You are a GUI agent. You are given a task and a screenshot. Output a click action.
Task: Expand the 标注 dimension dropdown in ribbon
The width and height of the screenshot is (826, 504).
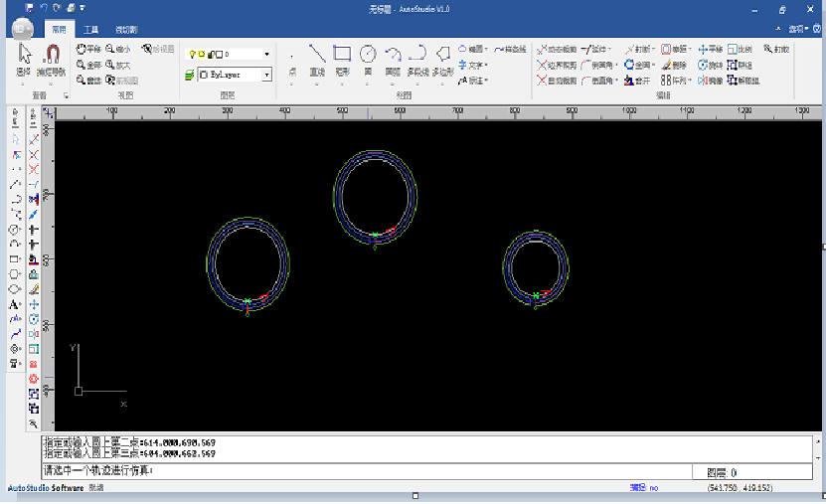[486, 81]
